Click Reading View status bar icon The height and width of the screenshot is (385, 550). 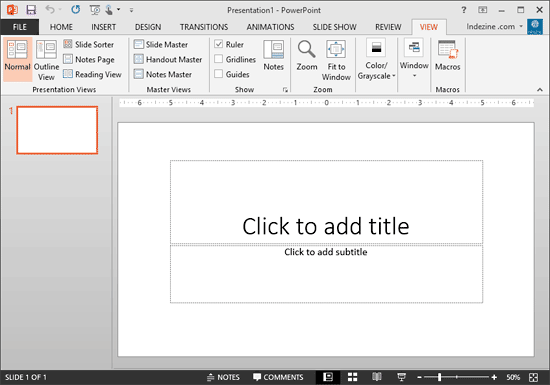tap(377, 377)
